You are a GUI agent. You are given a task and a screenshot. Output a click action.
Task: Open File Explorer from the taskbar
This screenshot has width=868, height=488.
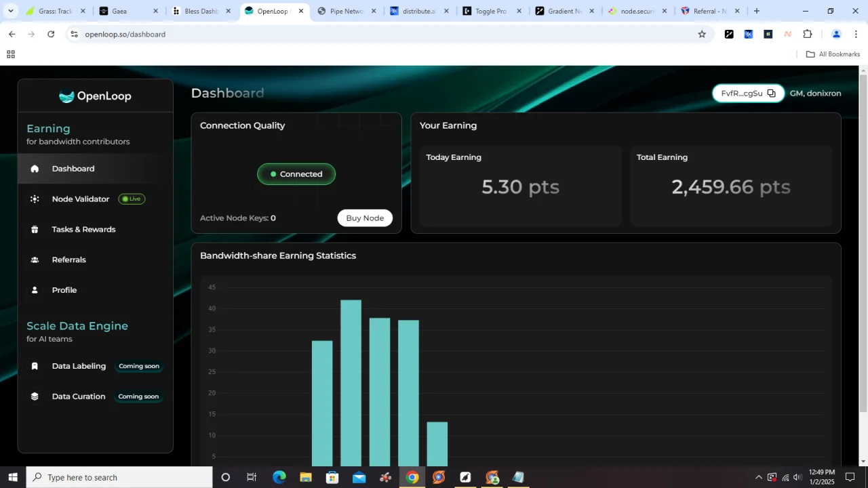tap(306, 477)
